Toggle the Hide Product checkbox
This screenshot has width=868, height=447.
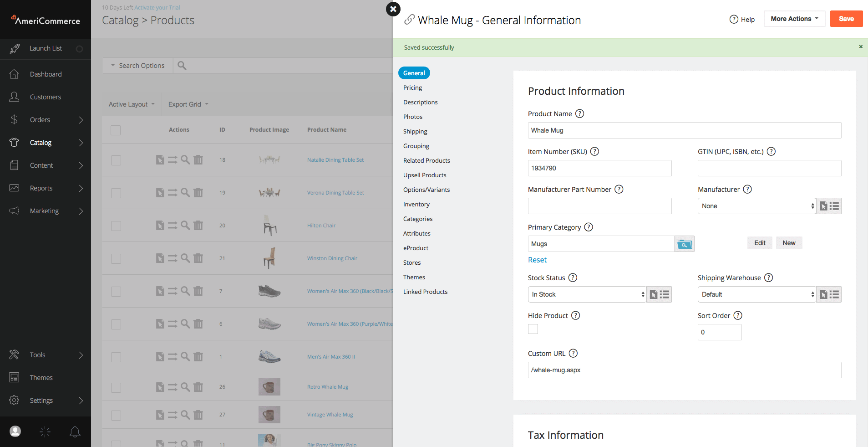click(x=533, y=329)
